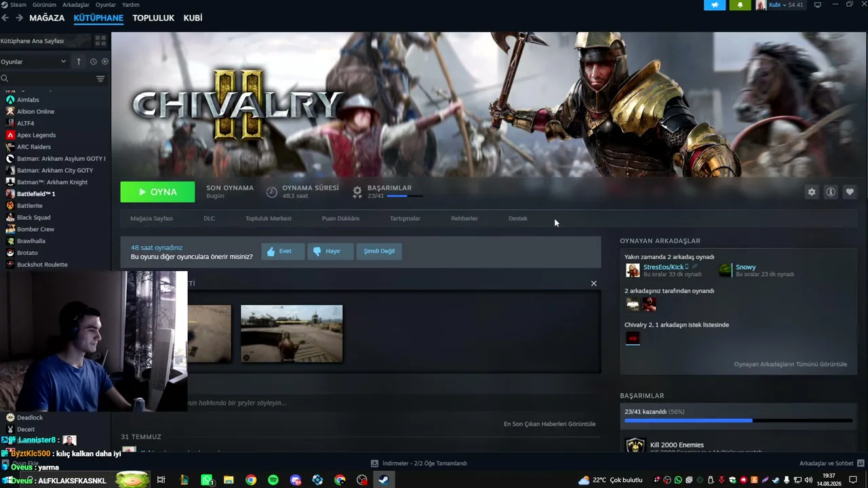Switch to the TOPLULUK tab

(x=153, y=18)
